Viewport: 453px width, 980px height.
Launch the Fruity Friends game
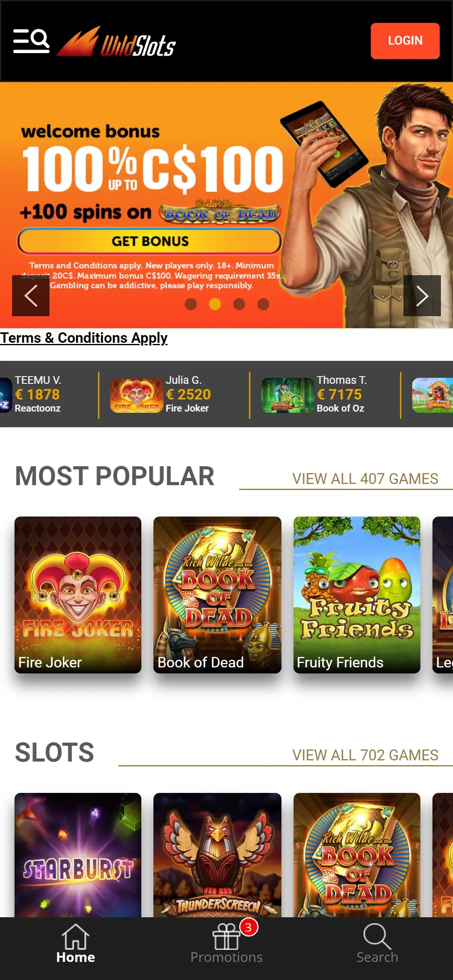tap(357, 595)
